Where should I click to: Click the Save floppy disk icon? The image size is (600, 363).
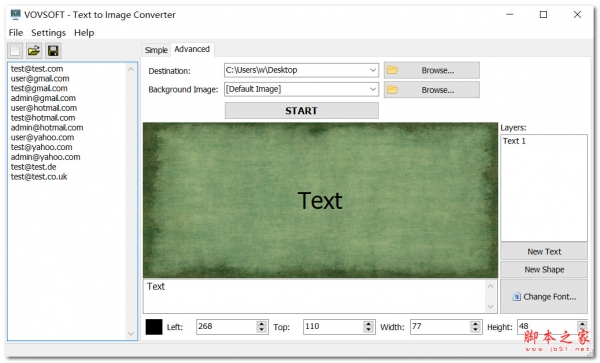click(53, 50)
